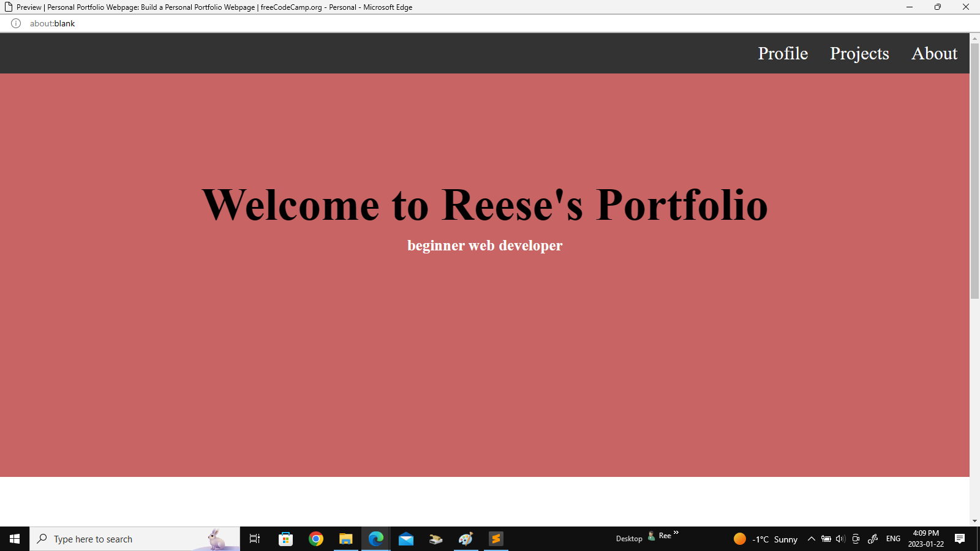The image size is (980, 551).
Task: Switch input language via the ENG indicator
Action: pyautogui.click(x=893, y=539)
